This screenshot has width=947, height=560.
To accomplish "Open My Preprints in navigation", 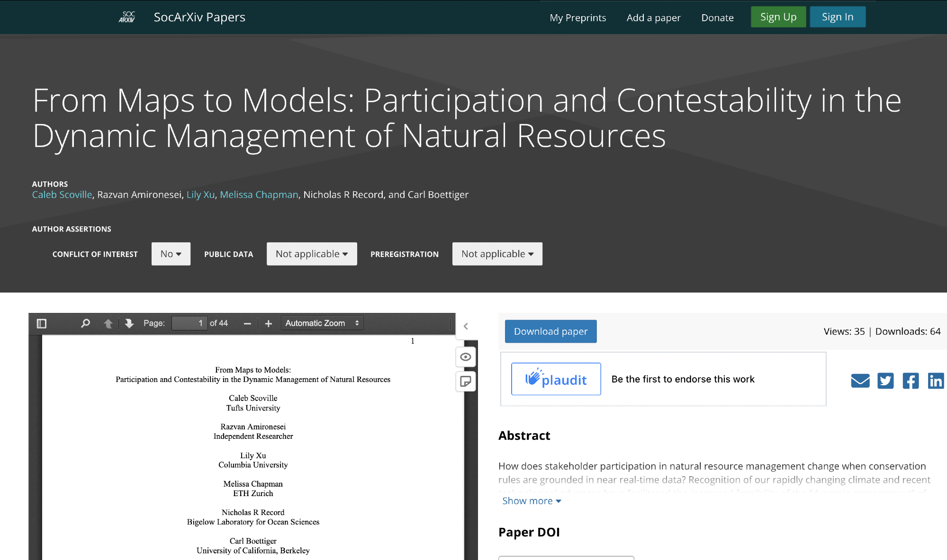I will click(x=577, y=18).
